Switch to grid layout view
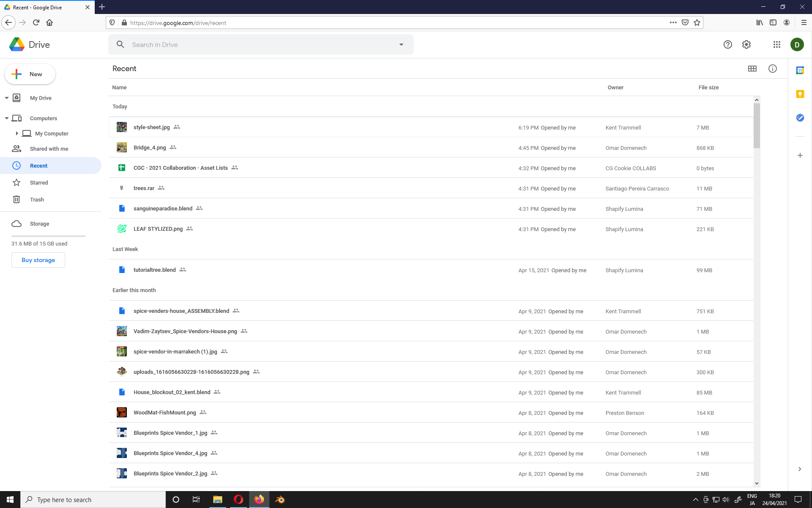The width and height of the screenshot is (812, 508). (752, 69)
